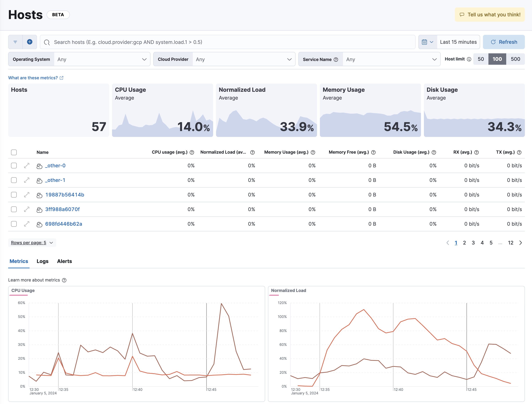Screen dimensions: 532x404
Task: Click expand details icon for _other-0
Action: click(x=27, y=165)
